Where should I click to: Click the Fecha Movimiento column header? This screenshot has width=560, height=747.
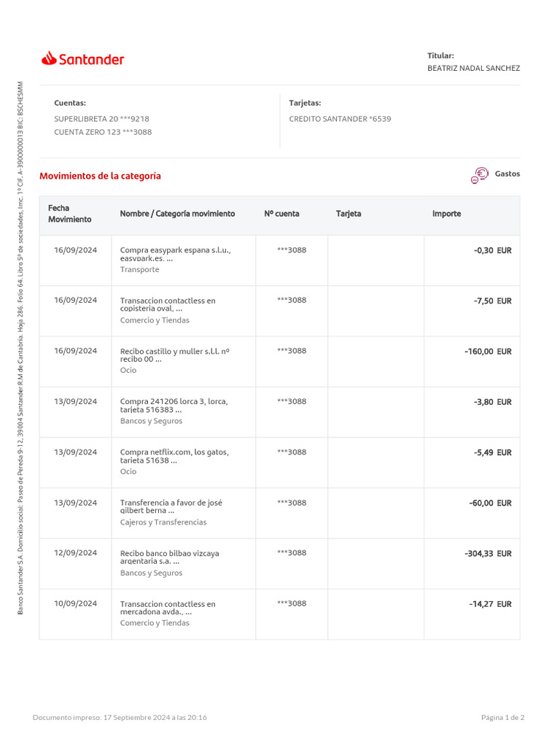click(70, 214)
